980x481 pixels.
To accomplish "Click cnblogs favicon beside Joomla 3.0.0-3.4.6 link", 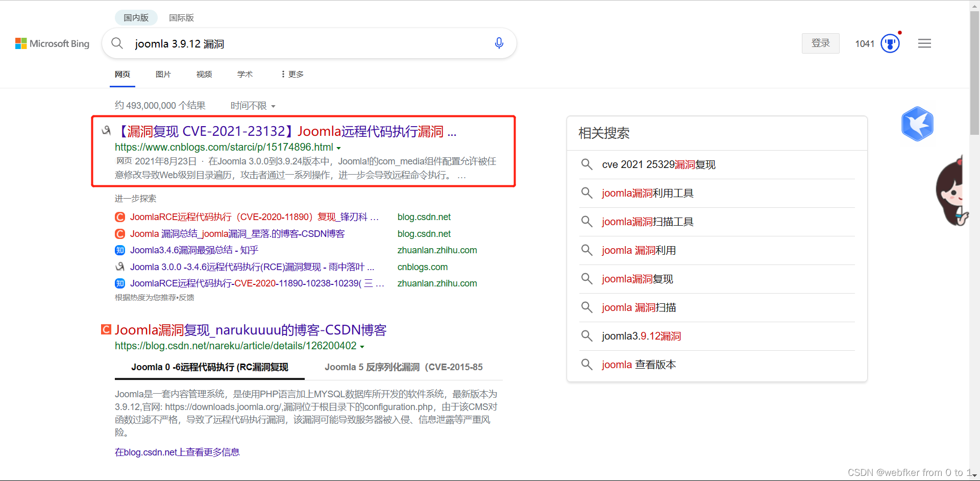I will tap(120, 267).
